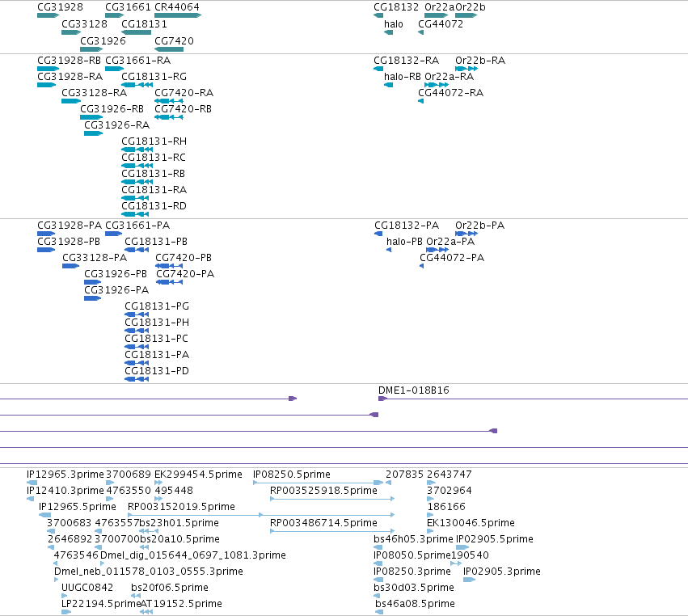
Task: Select the CG31928 gene annotation
Action: 48,15
